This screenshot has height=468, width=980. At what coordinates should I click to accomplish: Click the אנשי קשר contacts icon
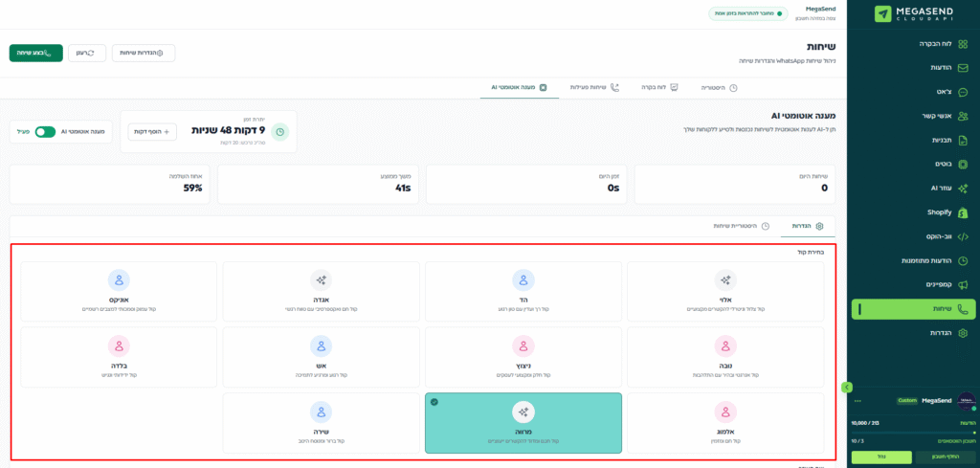(964, 116)
